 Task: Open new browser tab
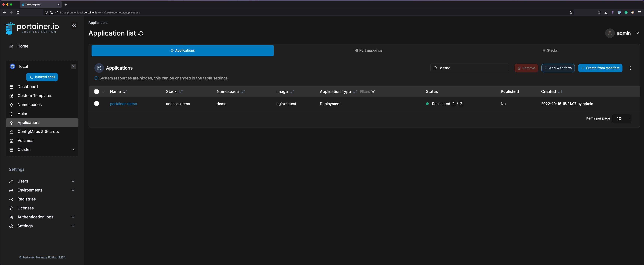[66, 4]
